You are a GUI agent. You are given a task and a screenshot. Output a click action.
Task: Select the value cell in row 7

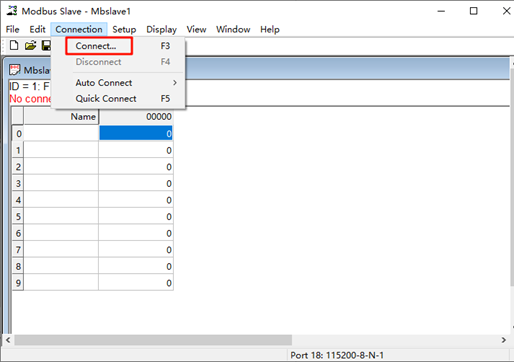(136, 250)
